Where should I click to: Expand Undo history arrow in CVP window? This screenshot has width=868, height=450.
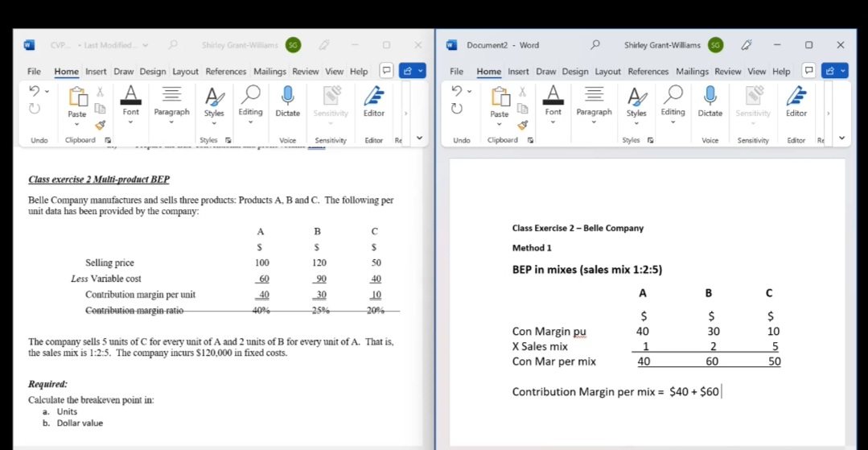(x=47, y=91)
